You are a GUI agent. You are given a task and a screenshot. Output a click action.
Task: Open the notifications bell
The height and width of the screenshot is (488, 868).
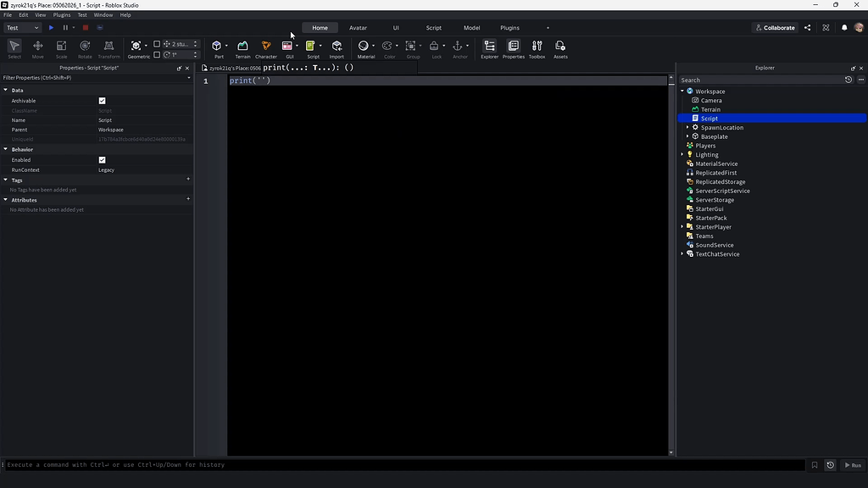tap(844, 28)
